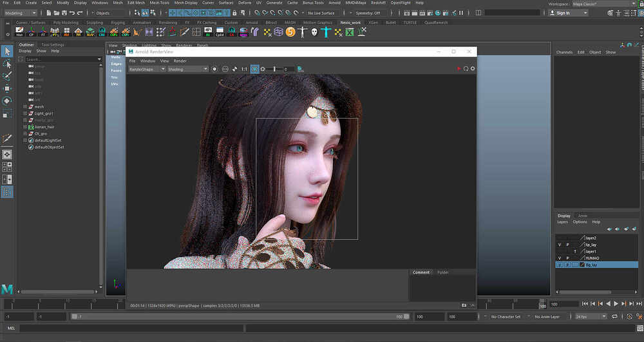This screenshot has width=644, height=342.
Task: Click the Undo arrow icon
Action: click(x=72, y=13)
